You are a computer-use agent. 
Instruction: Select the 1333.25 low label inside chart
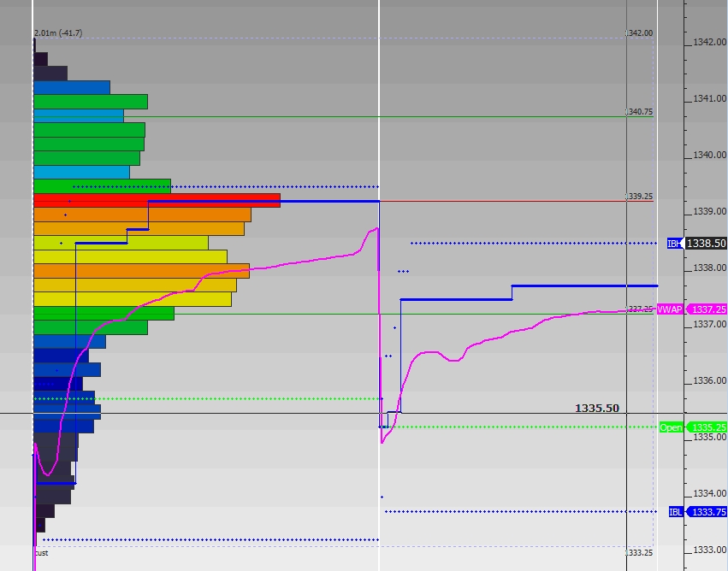click(639, 552)
